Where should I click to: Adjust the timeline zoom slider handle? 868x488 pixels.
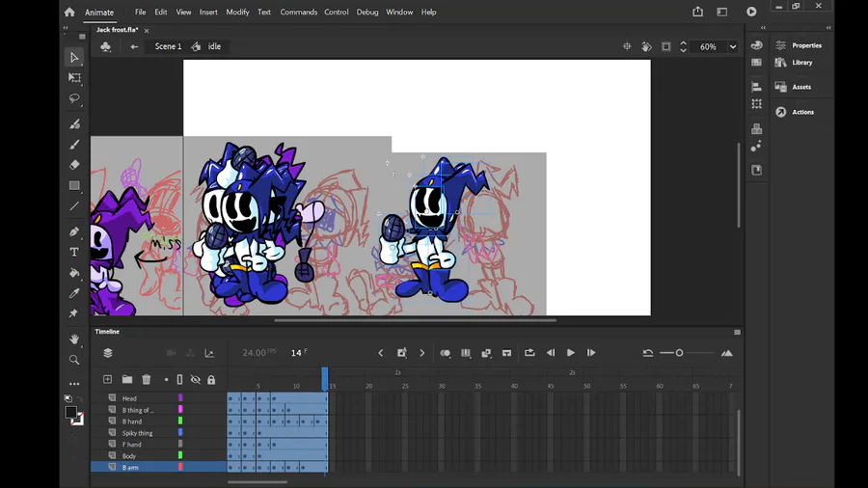point(679,353)
